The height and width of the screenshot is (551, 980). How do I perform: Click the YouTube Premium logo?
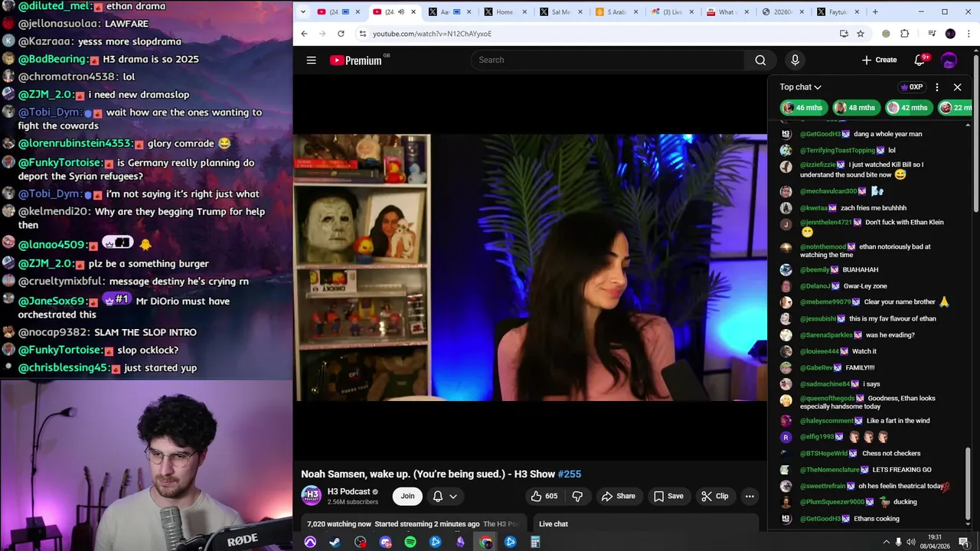356,60
